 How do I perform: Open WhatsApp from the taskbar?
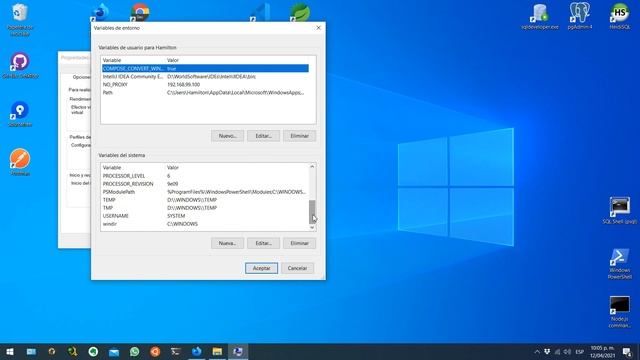(134, 351)
